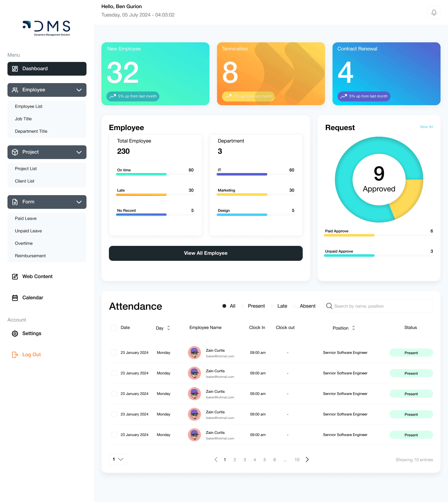Open Project List in sidebar
This screenshot has height=502, width=448.
pyautogui.click(x=26, y=169)
